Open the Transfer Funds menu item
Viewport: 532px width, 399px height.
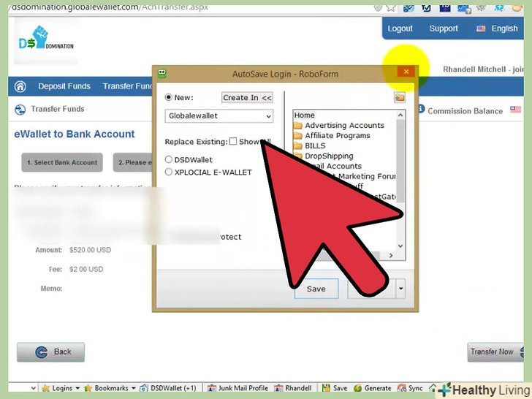(x=128, y=86)
